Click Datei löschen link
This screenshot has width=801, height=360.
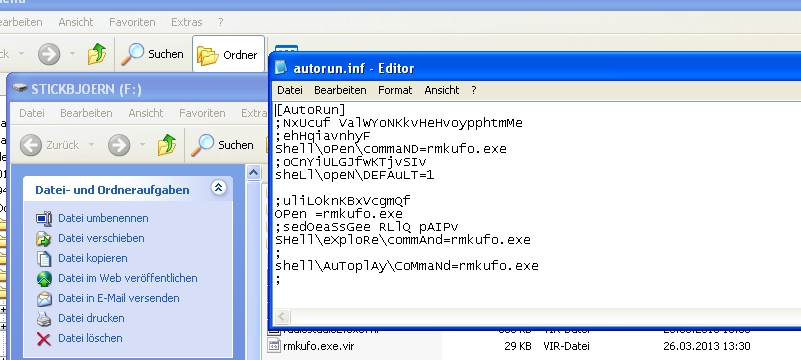tap(90, 338)
